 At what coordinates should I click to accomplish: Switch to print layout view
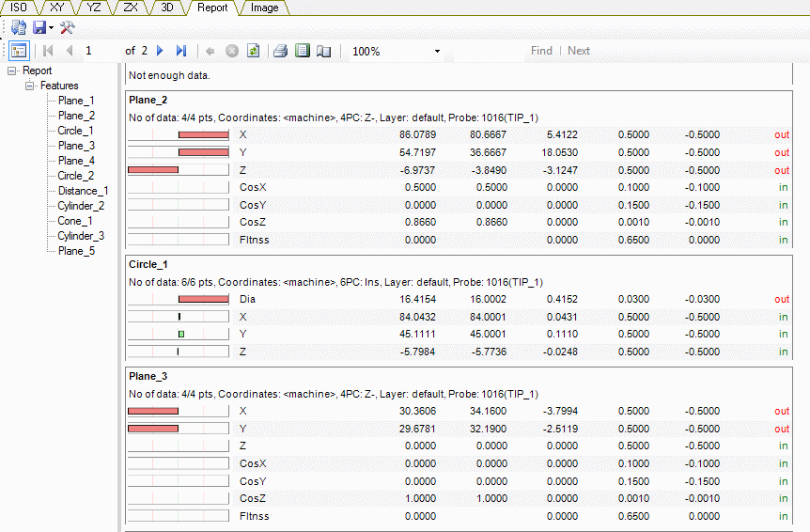[x=302, y=51]
